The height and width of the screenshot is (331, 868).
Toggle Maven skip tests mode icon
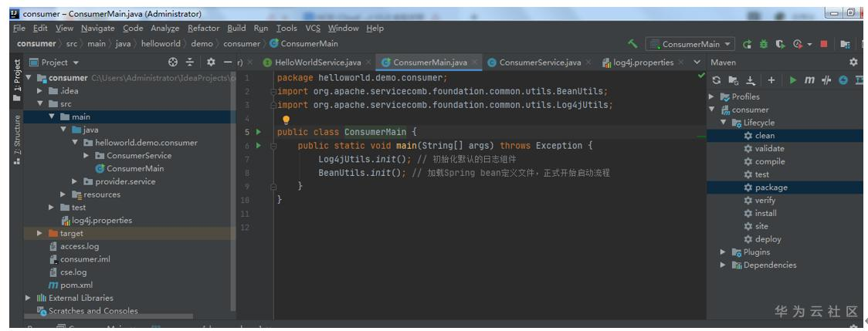tap(826, 80)
